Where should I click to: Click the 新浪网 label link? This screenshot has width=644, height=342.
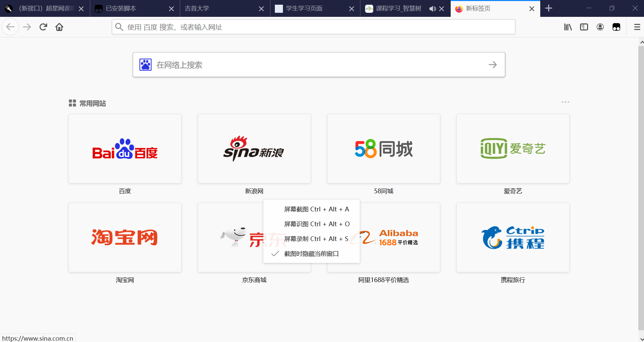point(254,191)
